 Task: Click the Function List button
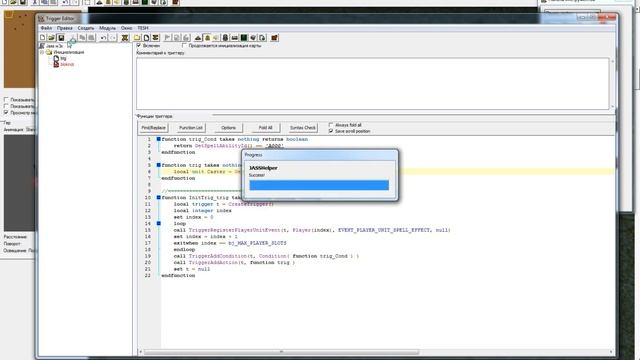point(191,128)
